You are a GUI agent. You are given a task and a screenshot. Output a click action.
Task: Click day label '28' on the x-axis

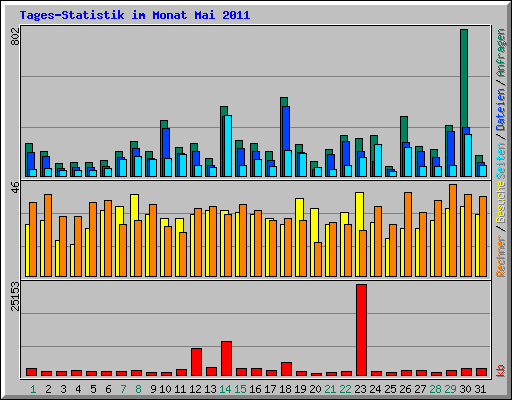point(435,389)
